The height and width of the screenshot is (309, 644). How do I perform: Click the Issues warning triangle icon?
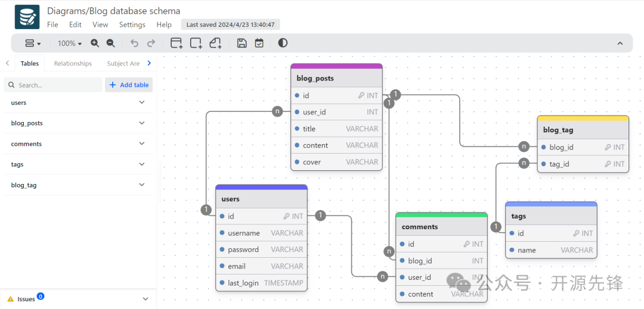pyautogui.click(x=11, y=299)
